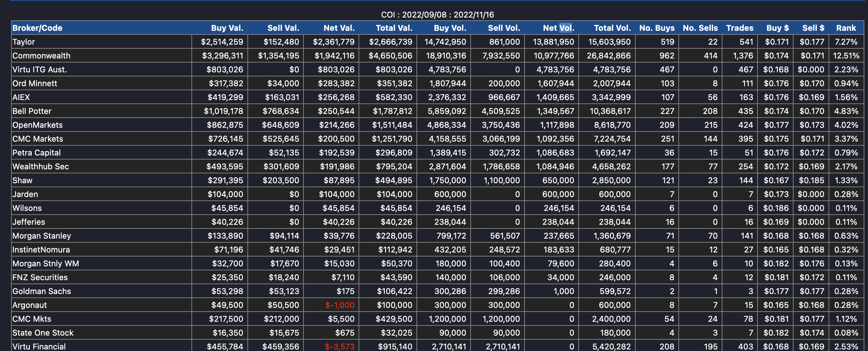Select the Ord Minnett broker name
This screenshot has width=868, height=351.
[x=35, y=83]
